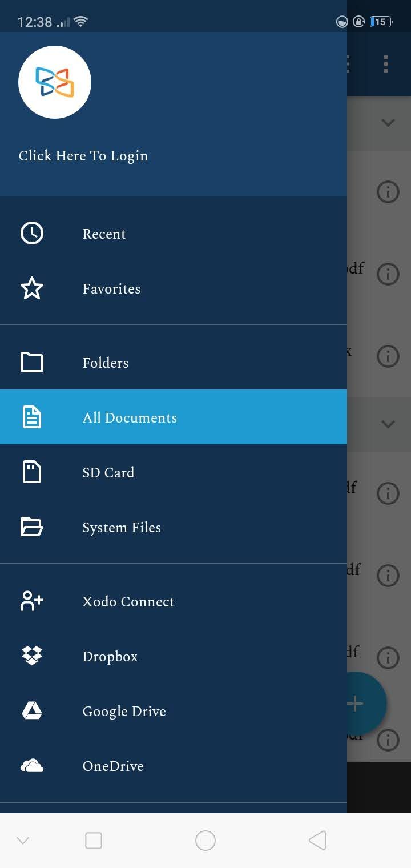
Task: Go to Folders
Action: [x=174, y=363]
